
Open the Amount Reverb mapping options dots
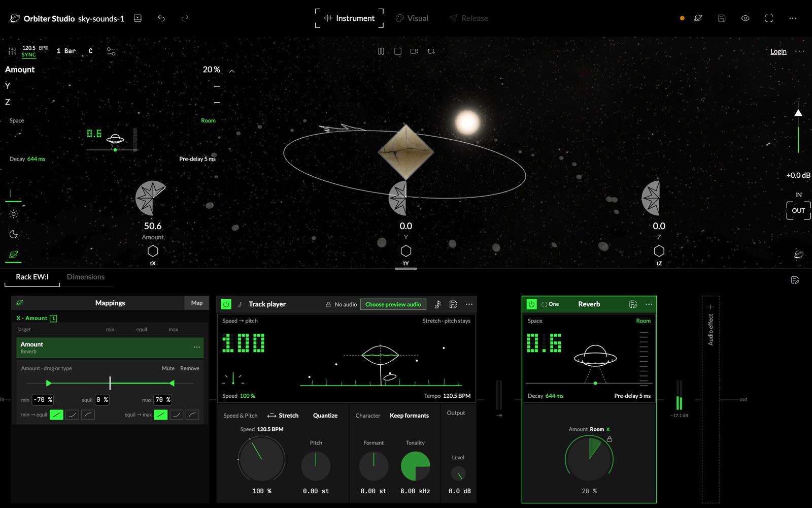(x=197, y=347)
